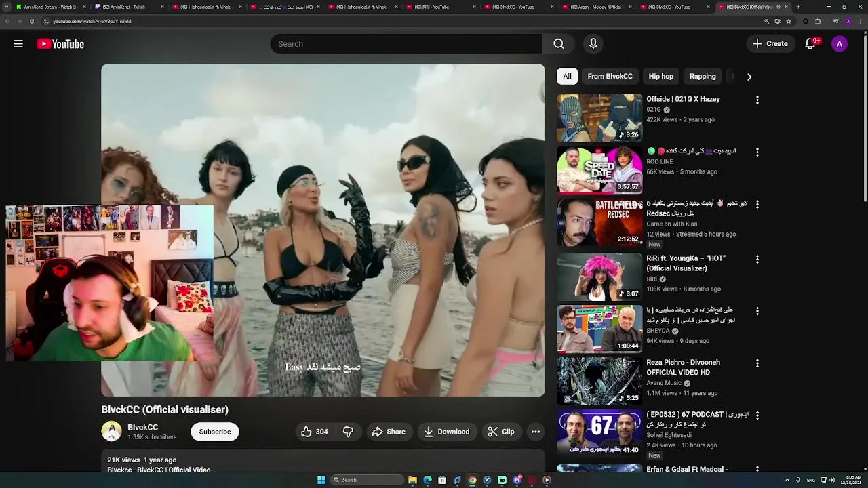Click the YouTube search field
The height and width of the screenshot is (488, 868).
pyautogui.click(x=406, y=44)
